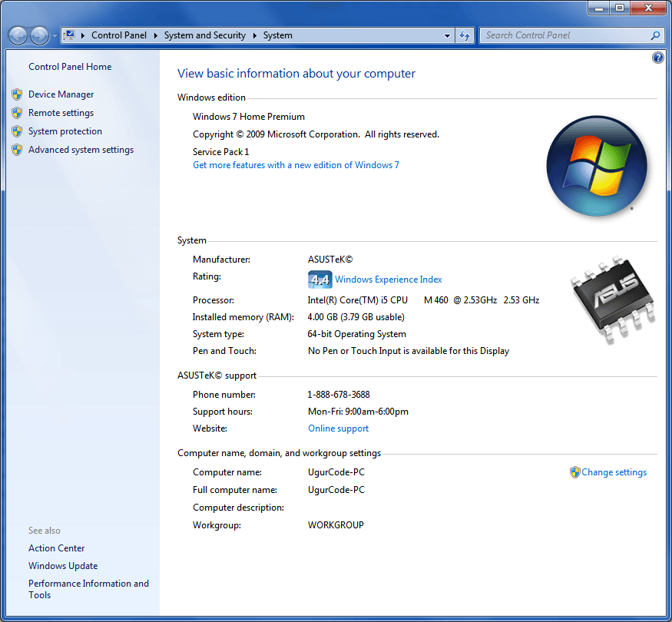This screenshot has height=622, width=672.
Task: Open the Online support website link
Action: click(338, 428)
